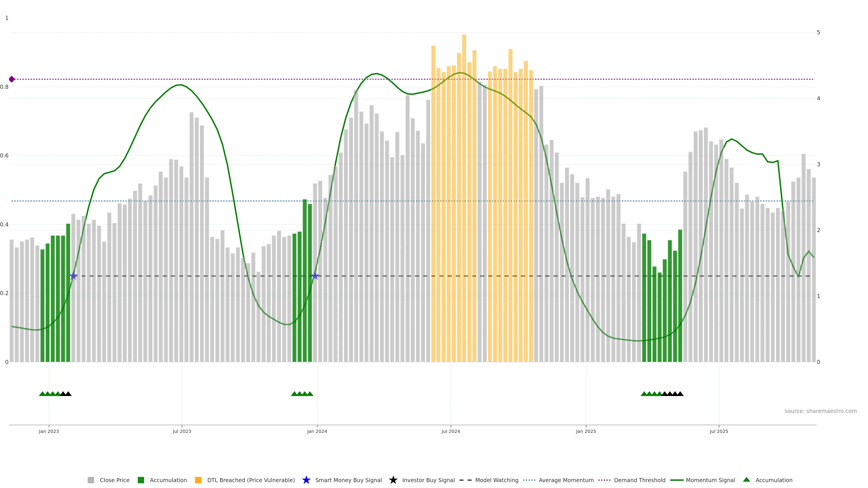This screenshot has width=868, height=488.
Task: Click the Model Watching dashed line legend icon
Action: 465,480
